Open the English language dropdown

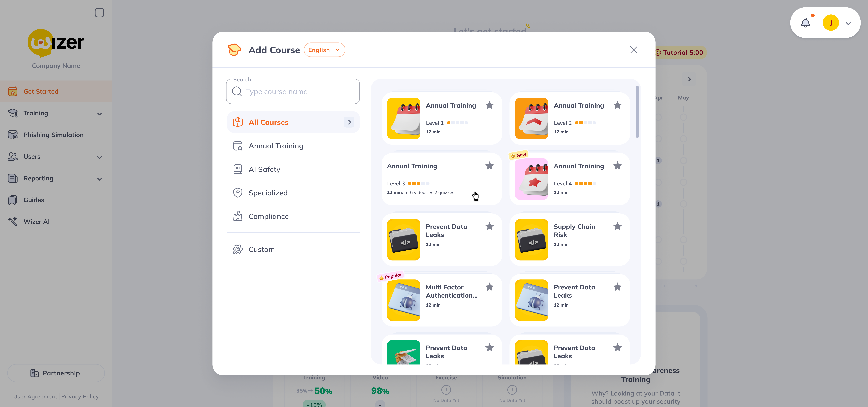[324, 50]
